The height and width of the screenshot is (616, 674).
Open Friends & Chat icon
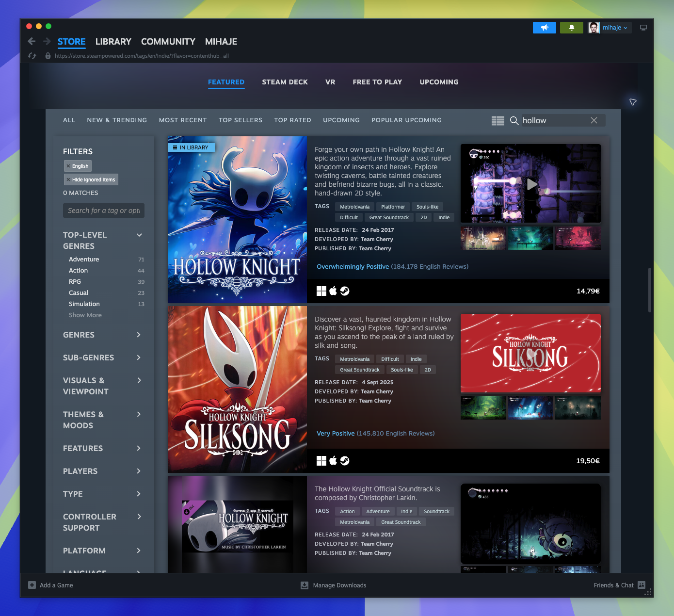(642, 585)
